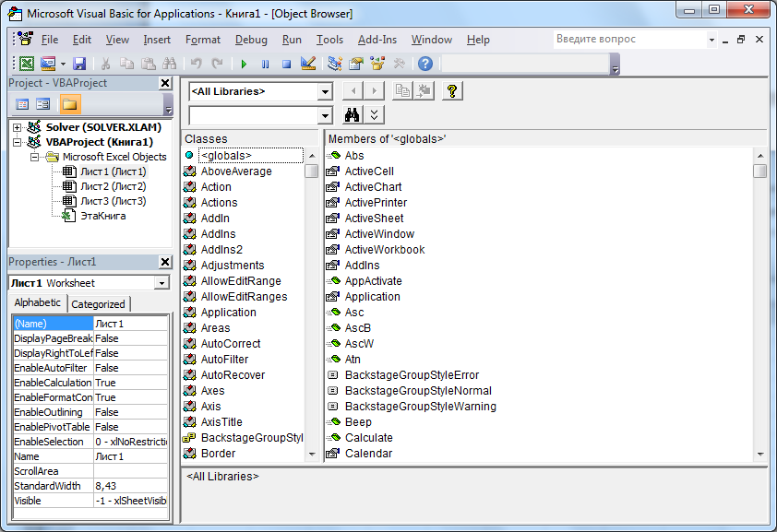The height and width of the screenshot is (532, 777).
Task: Open Properties Window toolbar icon
Action: (356, 64)
